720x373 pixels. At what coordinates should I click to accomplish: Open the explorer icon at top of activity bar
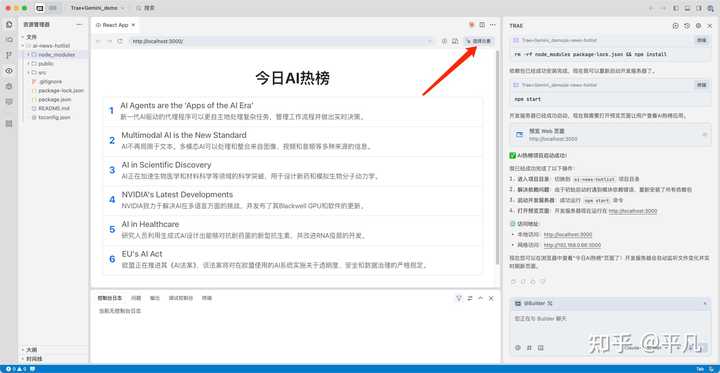point(9,24)
